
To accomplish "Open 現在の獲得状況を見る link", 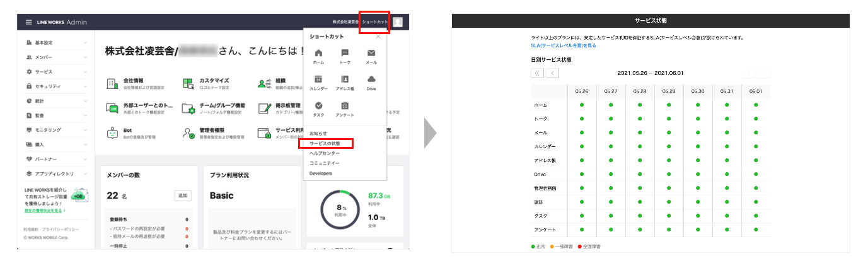I will [x=43, y=211].
